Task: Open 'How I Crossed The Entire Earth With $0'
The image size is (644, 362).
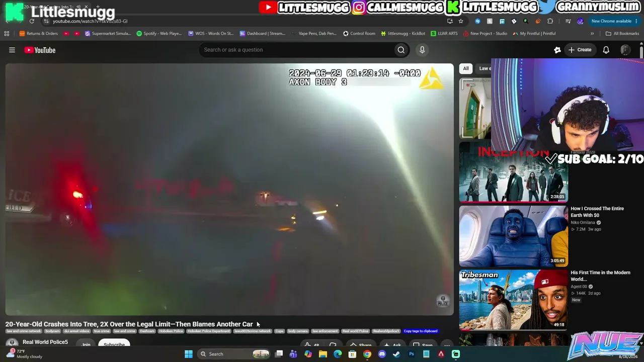Action: [x=597, y=212]
